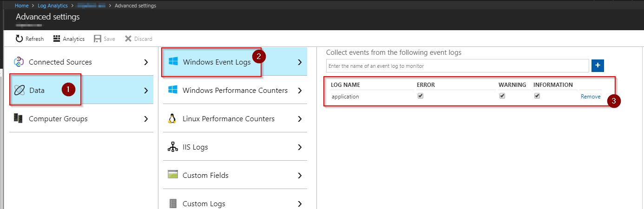Viewport: 644px width, 209px height.
Task: Add event log with plus button
Action: click(598, 65)
